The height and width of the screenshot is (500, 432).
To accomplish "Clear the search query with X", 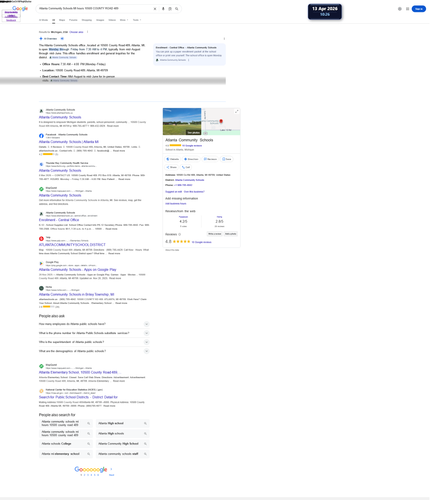I will (155, 9).
